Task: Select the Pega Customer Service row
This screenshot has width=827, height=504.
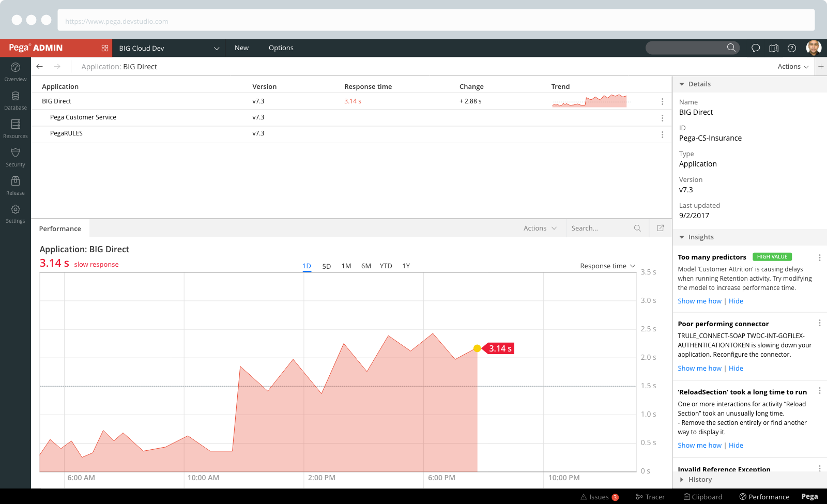Action: click(x=351, y=117)
